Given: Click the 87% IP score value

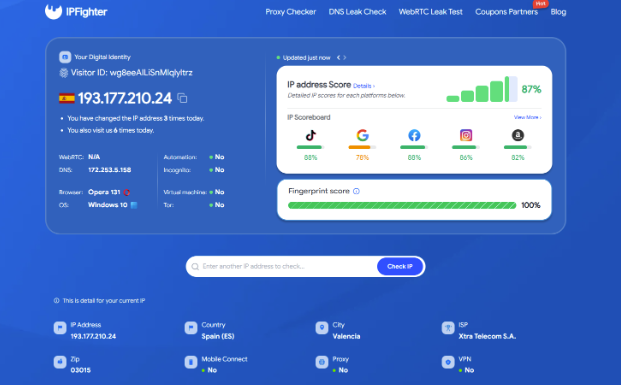Looking at the screenshot, I should pyautogui.click(x=531, y=90).
